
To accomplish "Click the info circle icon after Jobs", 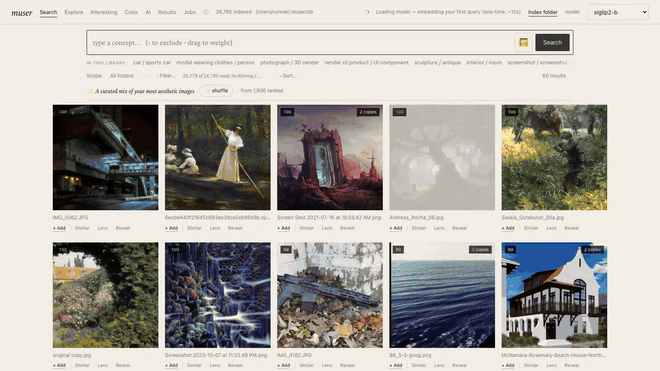I will [205, 12].
